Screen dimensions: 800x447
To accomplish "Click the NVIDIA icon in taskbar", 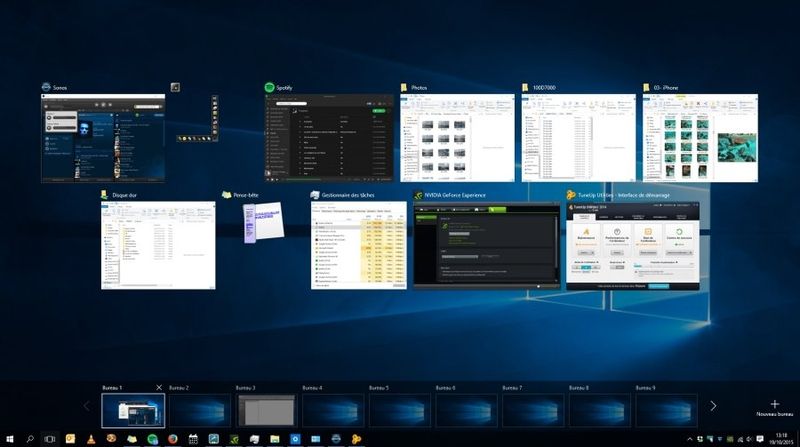I will 234,438.
